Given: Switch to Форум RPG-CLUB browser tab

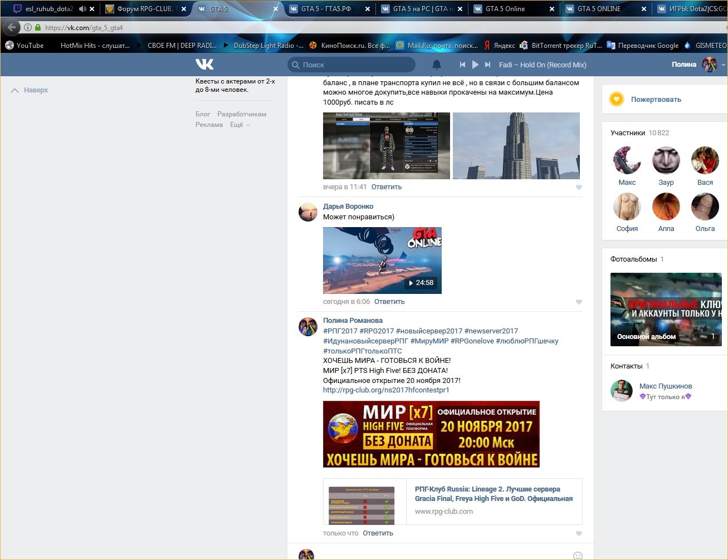Looking at the screenshot, I should [145, 9].
